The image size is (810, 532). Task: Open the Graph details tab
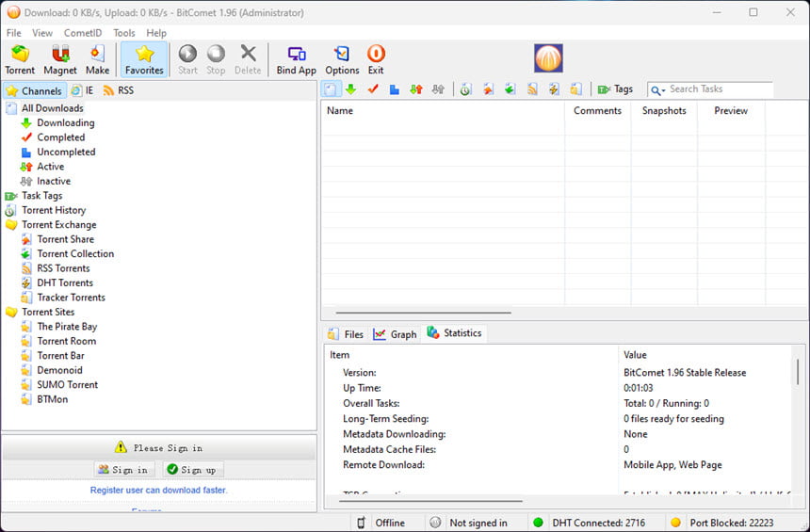tap(396, 334)
